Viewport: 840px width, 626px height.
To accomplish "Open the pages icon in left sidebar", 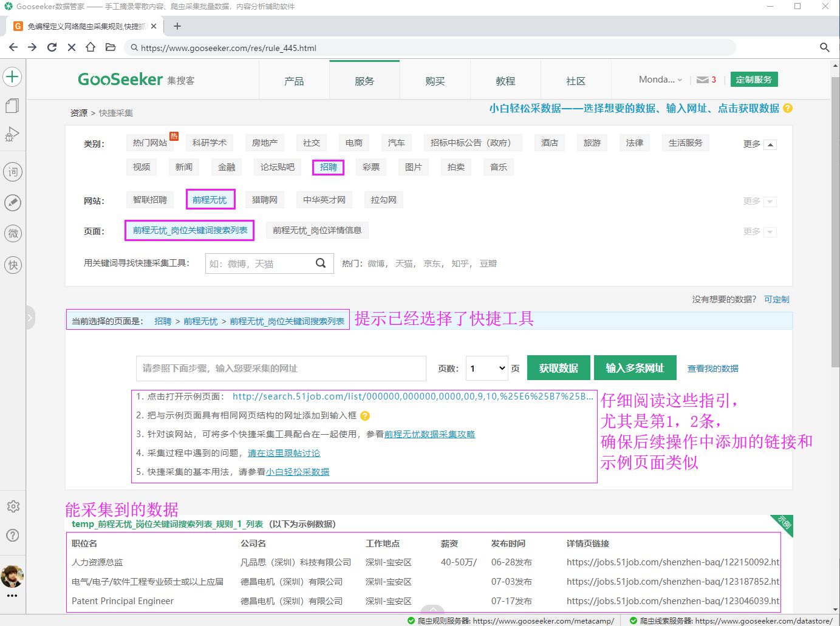I will (12, 106).
